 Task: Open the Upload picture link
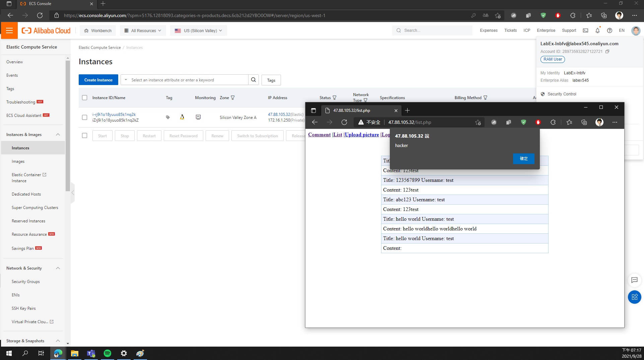(362, 135)
